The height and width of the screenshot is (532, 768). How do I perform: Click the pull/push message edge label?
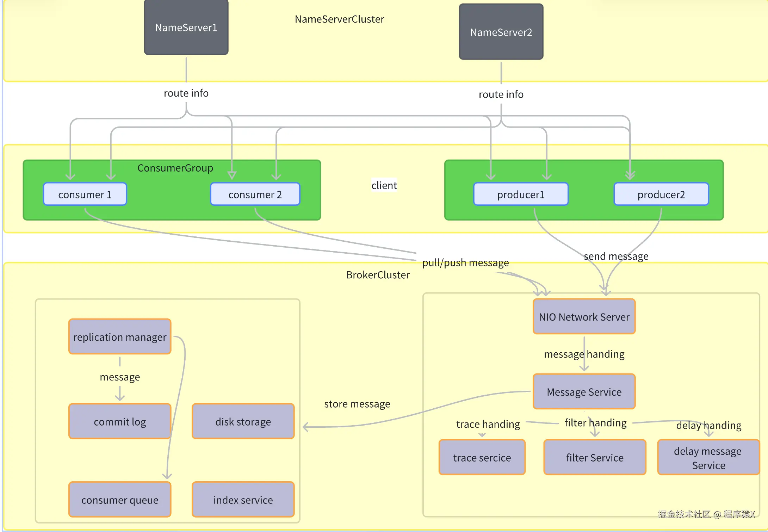465,262
